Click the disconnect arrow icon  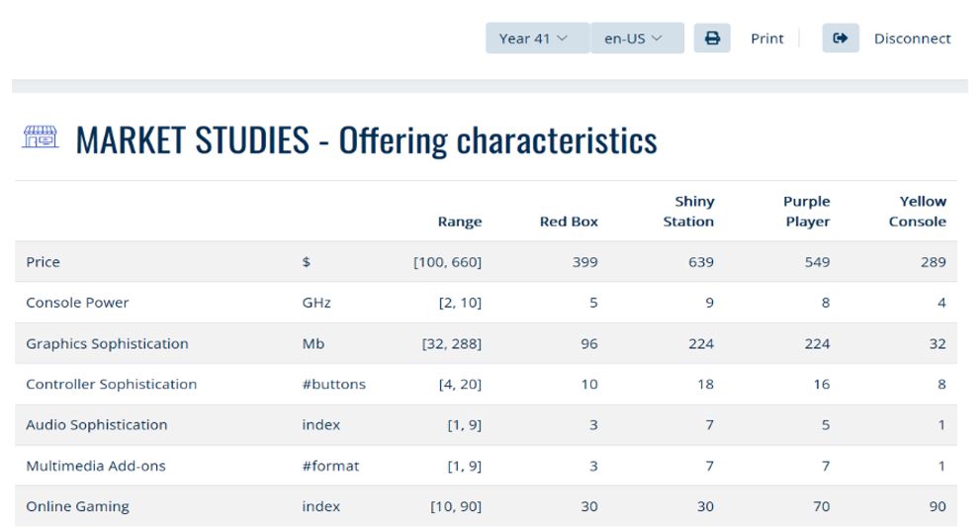click(x=841, y=39)
